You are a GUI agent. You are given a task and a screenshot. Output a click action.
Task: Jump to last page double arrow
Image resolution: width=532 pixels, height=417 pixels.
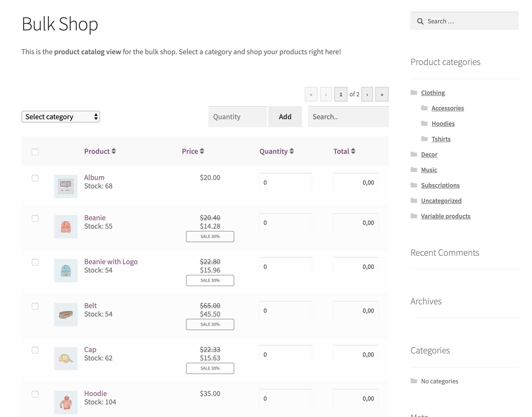tap(382, 94)
